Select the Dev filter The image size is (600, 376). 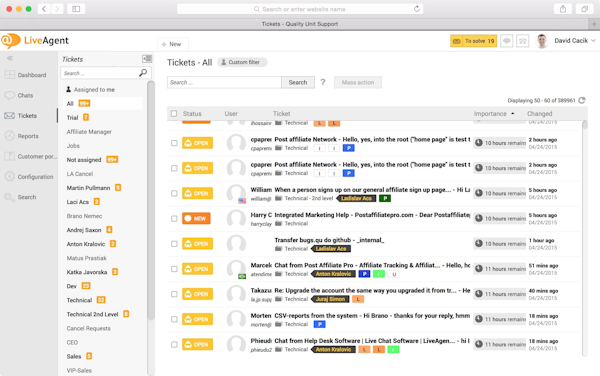click(78, 286)
